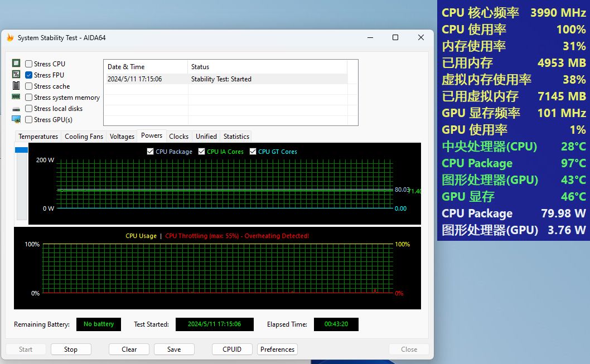590x364 pixels.
Task: Open the Statistics tab
Action: (x=236, y=137)
